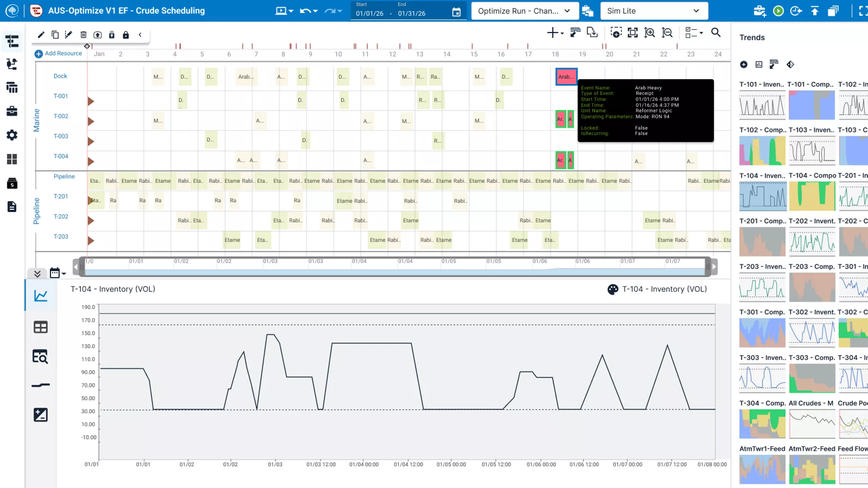
Task: Click the lock icon in event toolbar
Action: point(126,35)
